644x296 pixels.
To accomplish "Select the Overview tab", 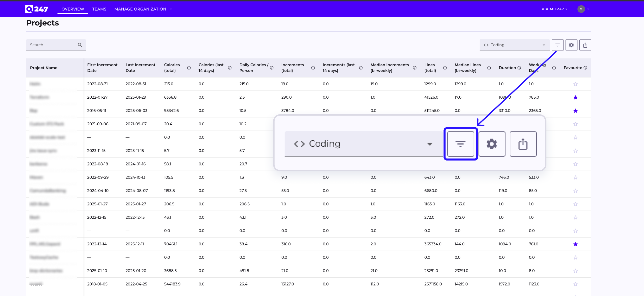I will (x=73, y=9).
